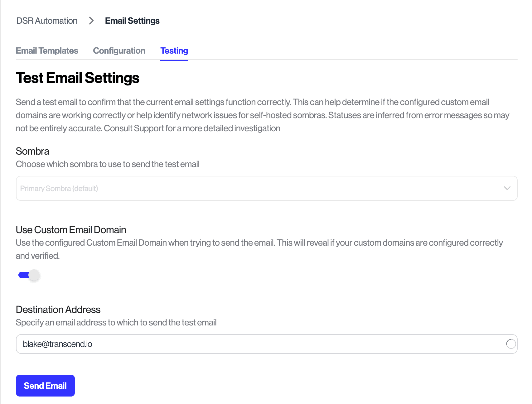532x404 pixels.
Task: Click the spinner icon in email field
Action: 510,344
